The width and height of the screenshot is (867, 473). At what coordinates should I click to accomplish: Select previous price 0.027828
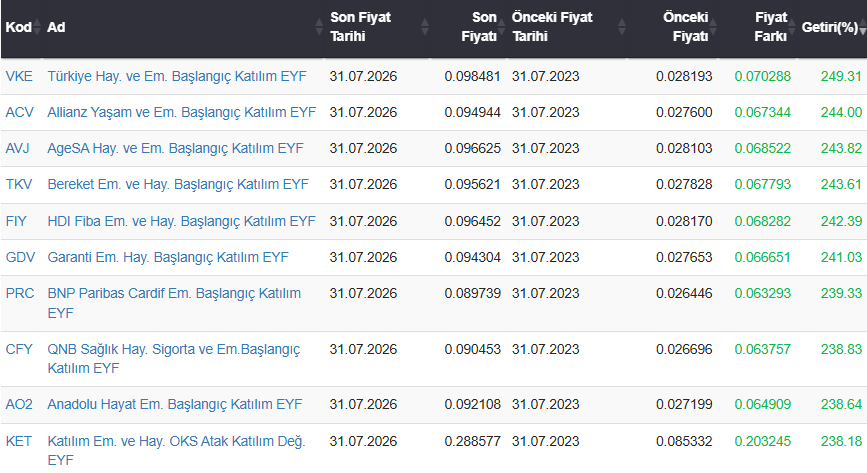684,184
